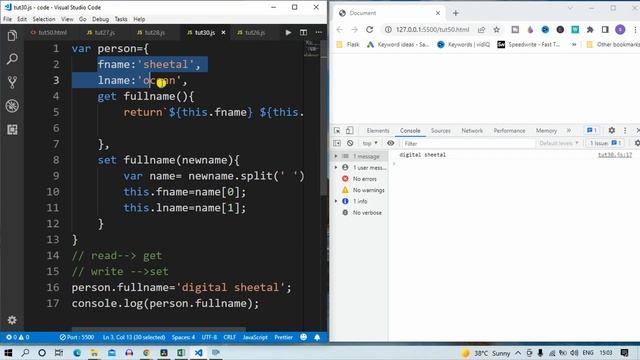Image resolution: width=640 pixels, height=360 pixels.
Task: Toggle the console sidebar panel
Action: 337,143
